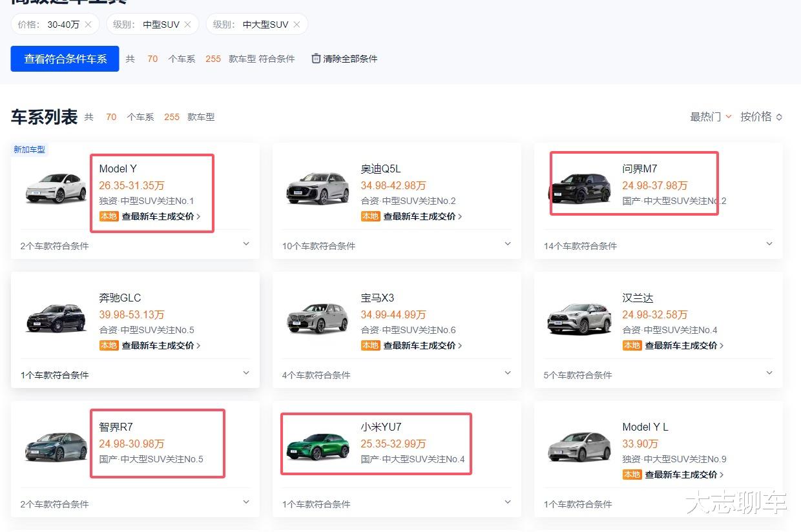Remove the 价格 30-40万 filter tag

(88, 25)
